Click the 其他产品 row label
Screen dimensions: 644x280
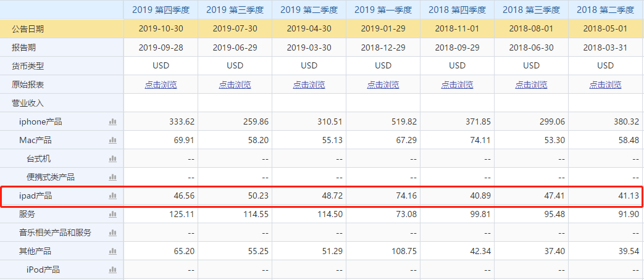coord(35,251)
